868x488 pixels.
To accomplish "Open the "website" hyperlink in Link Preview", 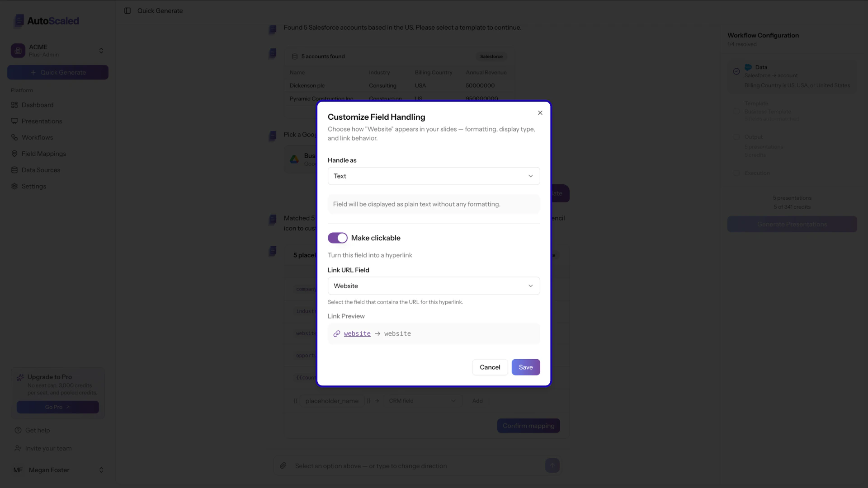I will pyautogui.click(x=357, y=333).
